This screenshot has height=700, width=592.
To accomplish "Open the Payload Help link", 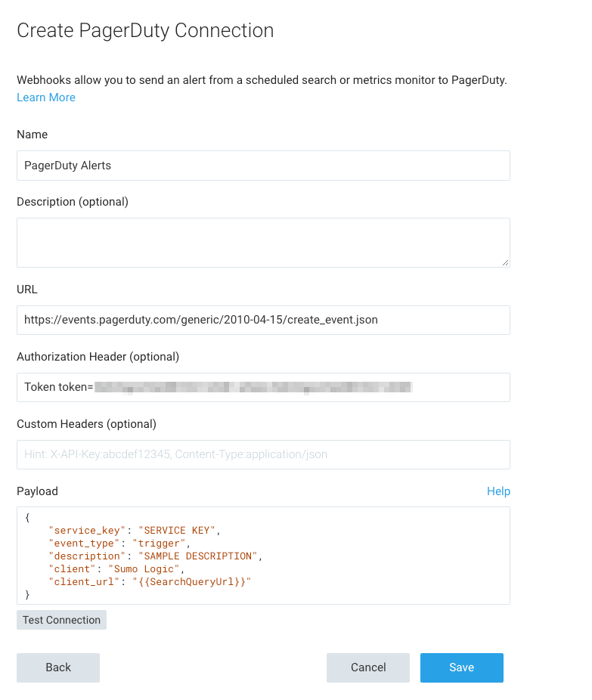I will tap(498, 491).
